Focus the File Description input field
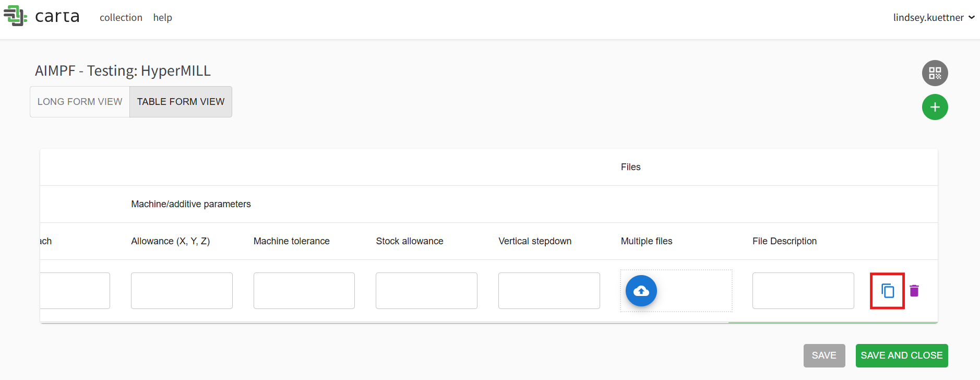This screenshot has height=380, width=980. pyautogui.click(x=803, y=291)
